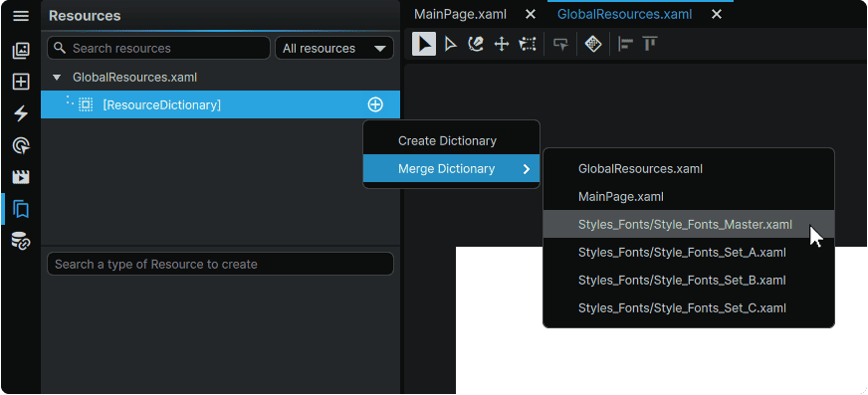Viewport: 868px width, 395px height.
Task: Select the dashed rectangle transform tool
Action: [x=528, y=44]
